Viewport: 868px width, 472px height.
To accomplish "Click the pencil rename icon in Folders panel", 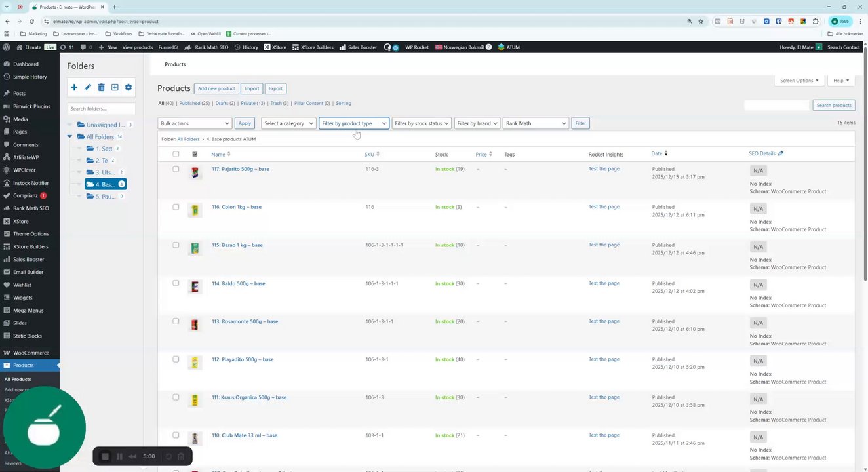I will click(x=88, y=87).
